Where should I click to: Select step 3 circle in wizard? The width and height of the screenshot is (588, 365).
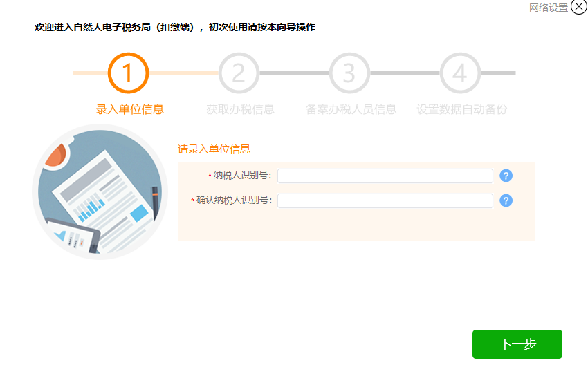pyautogui.click(x=349, y=73)
